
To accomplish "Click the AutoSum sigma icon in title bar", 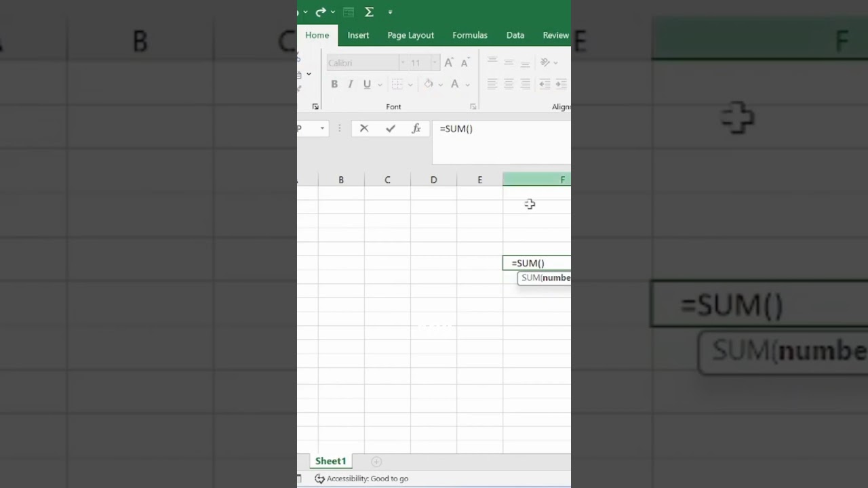I will (369, 12).
